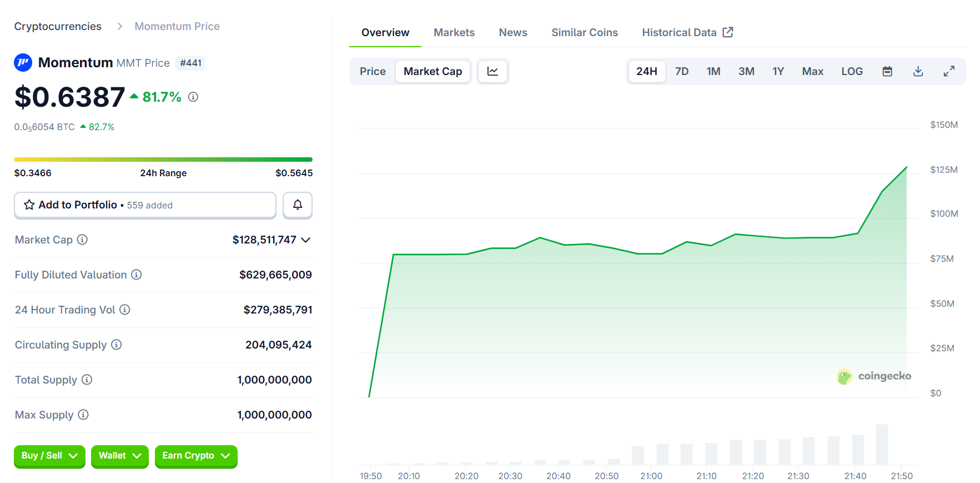Image resolution: width=980 pixels, height=483 pixels.
Task: Go to Cryptocurrencies breadcrumb link
Action: click(x=58, y=26)
